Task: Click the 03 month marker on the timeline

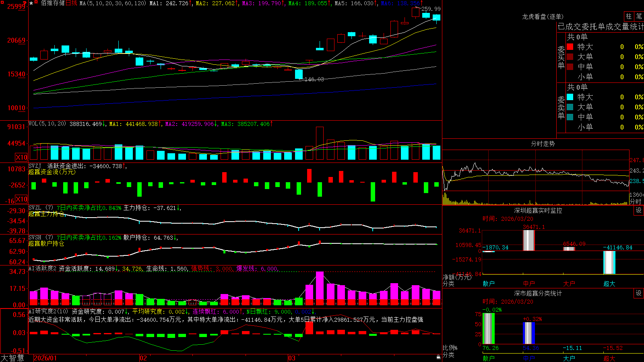Action: [x=292, y=358]
